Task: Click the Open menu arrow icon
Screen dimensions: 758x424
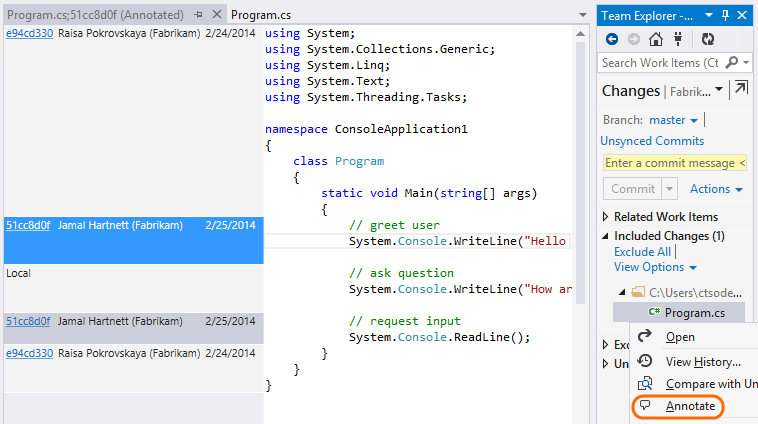Action: tap(644, 336)
